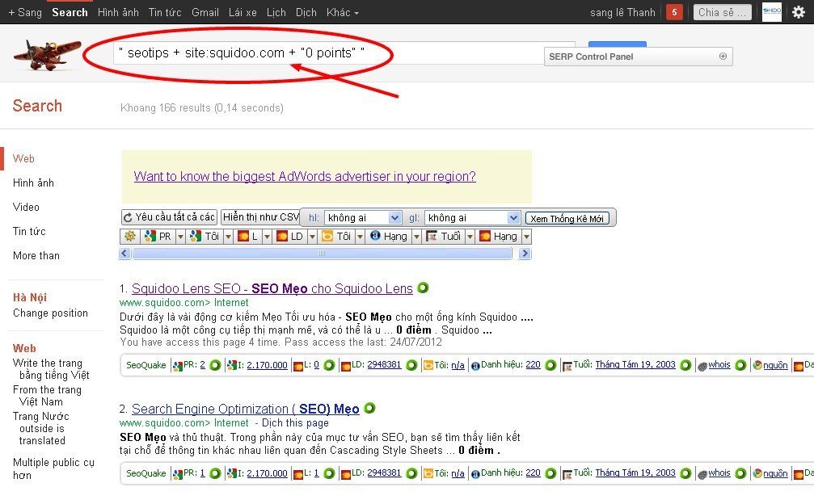Image resolution: width=814 pixels, height=504 pixels.
Task: Open the 'gl' country combo box
Action: point(471,218)
